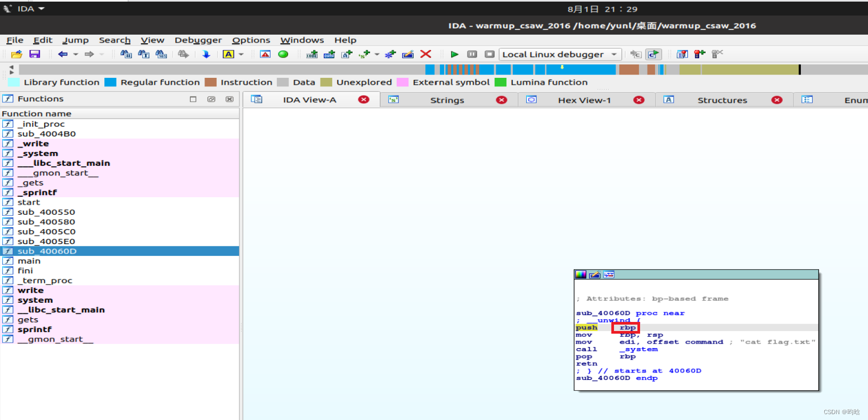Screen dimensions: 868x420
Task: Click the Open file toolbar icon
Action: [x=17, y=54]
